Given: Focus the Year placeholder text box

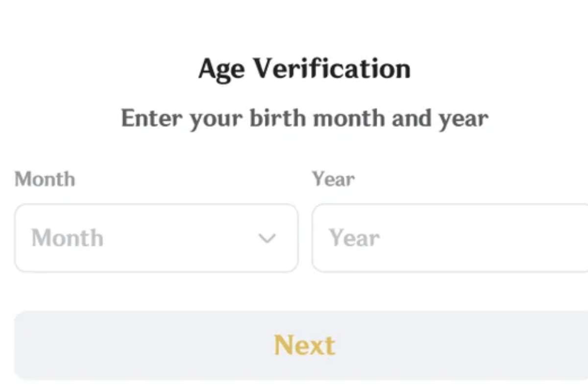Looking at the screenshot, I should pos(355,239).
